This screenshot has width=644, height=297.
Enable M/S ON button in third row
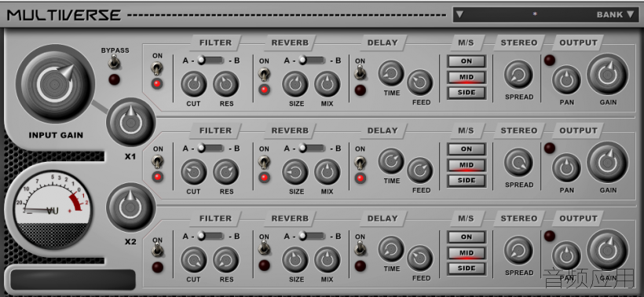(x=467, y=237)
